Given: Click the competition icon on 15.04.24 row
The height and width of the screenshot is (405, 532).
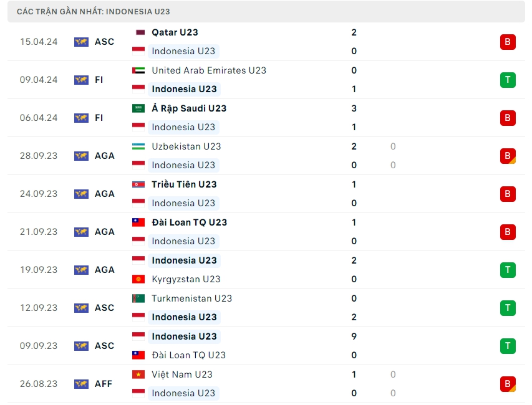Looking at the screenshot, I should (81, 42).
